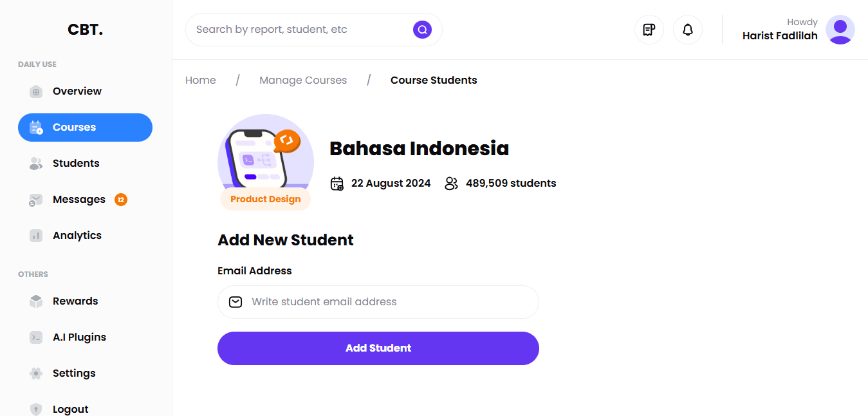Viewport: 868px width, 416px height.
Task: Click the Overview sidebar icon
Action: pyautogui.click(x=36, y=91)
